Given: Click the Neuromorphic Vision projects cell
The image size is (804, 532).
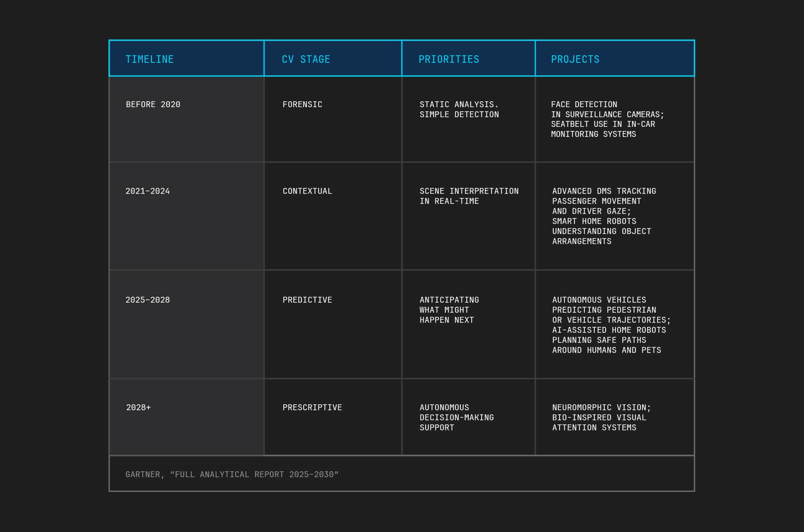Looking at the screenshot, I should coord(615,417).
